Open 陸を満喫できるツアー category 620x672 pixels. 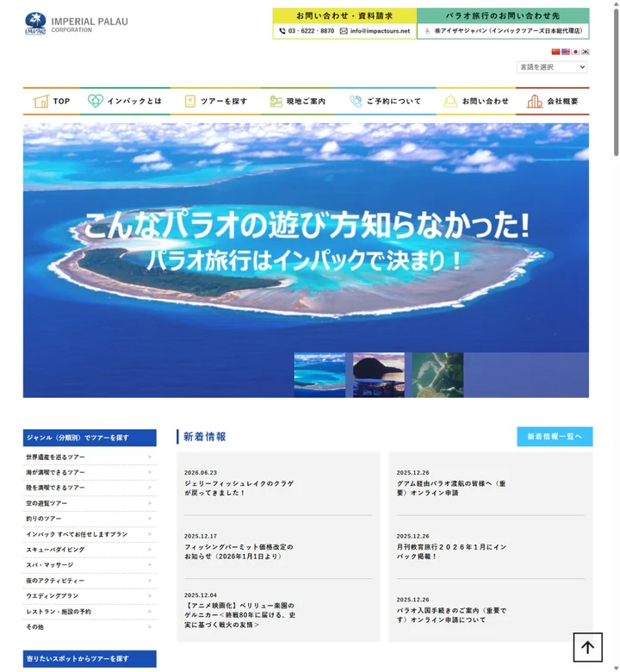coord(90,488)
